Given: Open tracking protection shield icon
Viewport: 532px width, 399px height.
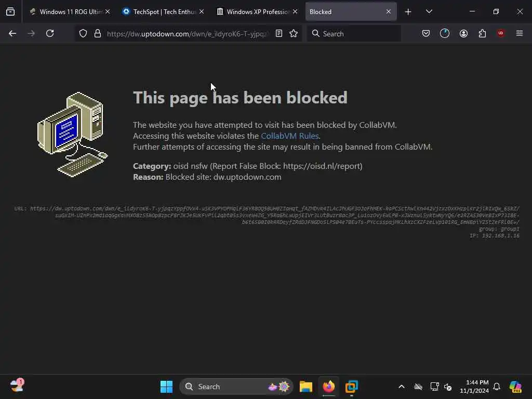Looking at the screenshot, I should point(83,33).
